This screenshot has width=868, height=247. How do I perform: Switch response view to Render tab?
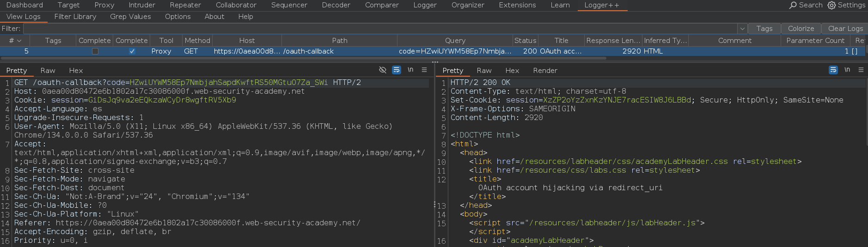coord(545,71)
